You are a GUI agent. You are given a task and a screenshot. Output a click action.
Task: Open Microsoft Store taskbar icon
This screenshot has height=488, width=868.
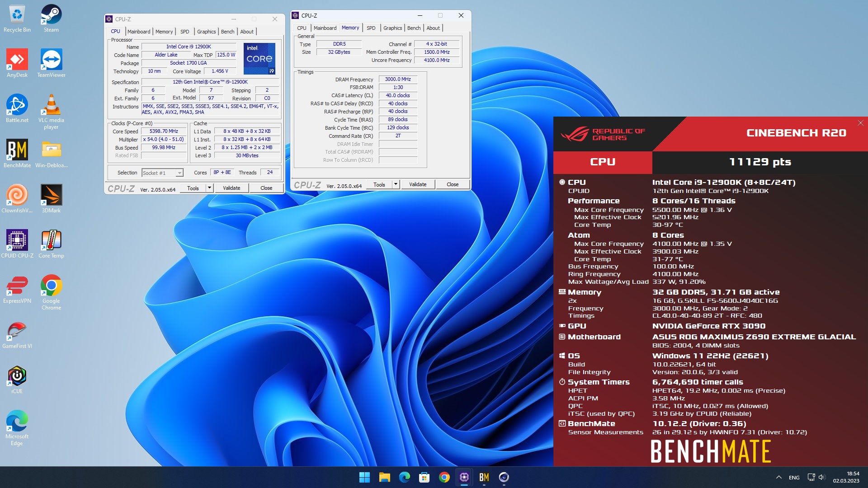tap(424, 477)
